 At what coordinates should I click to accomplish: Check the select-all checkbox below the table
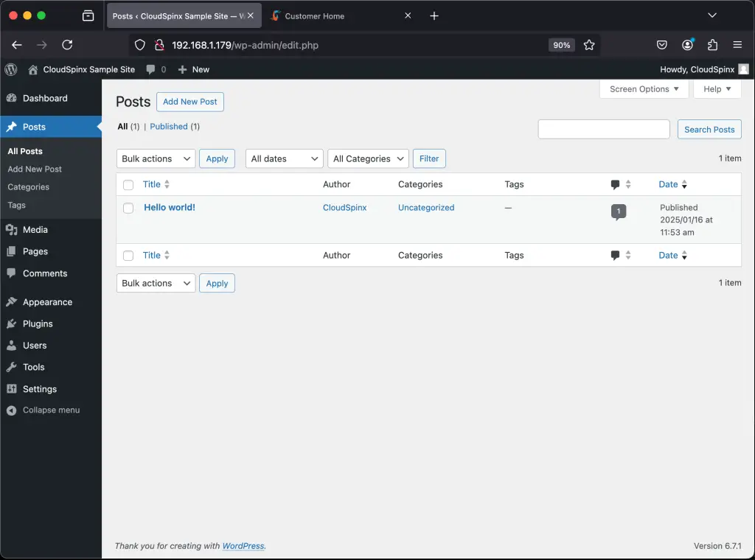(128, 255)
